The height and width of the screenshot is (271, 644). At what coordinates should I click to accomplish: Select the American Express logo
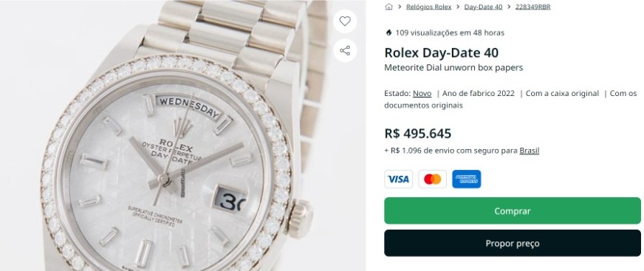467,179
